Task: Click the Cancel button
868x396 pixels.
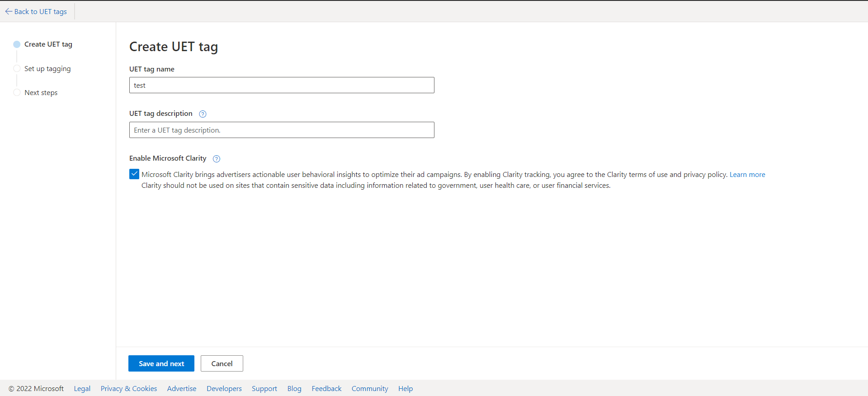Action: [222, 363]
